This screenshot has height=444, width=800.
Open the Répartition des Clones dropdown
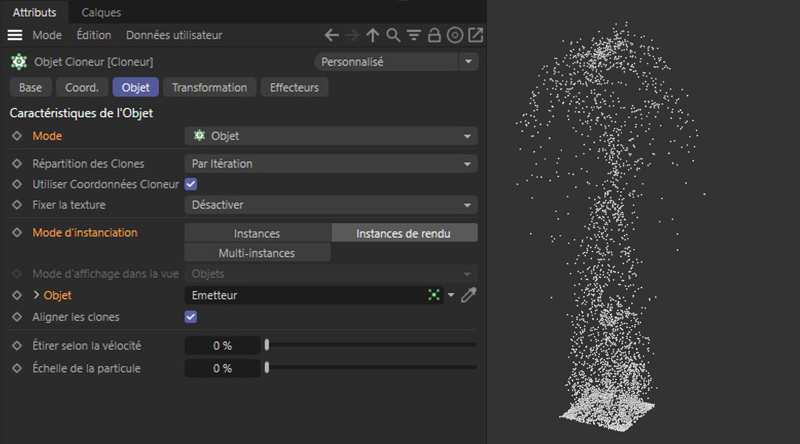pyautogui.click(x=331, y=164)
